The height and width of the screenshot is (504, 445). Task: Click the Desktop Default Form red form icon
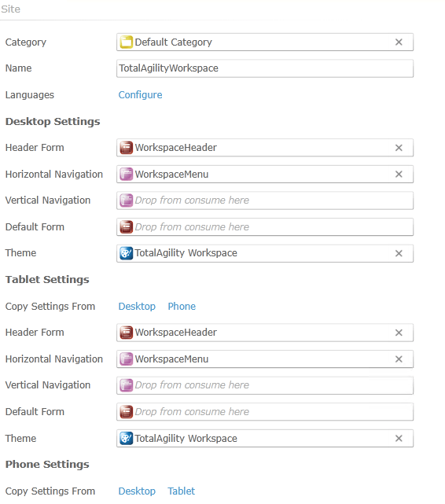tap(127, 227)
